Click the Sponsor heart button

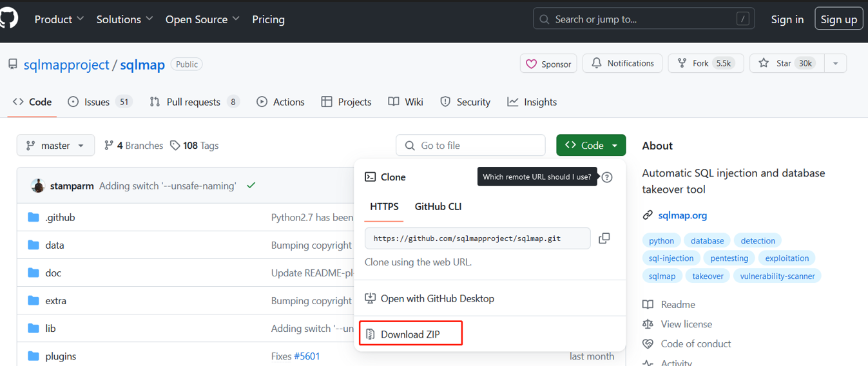[x=548, y=64]
